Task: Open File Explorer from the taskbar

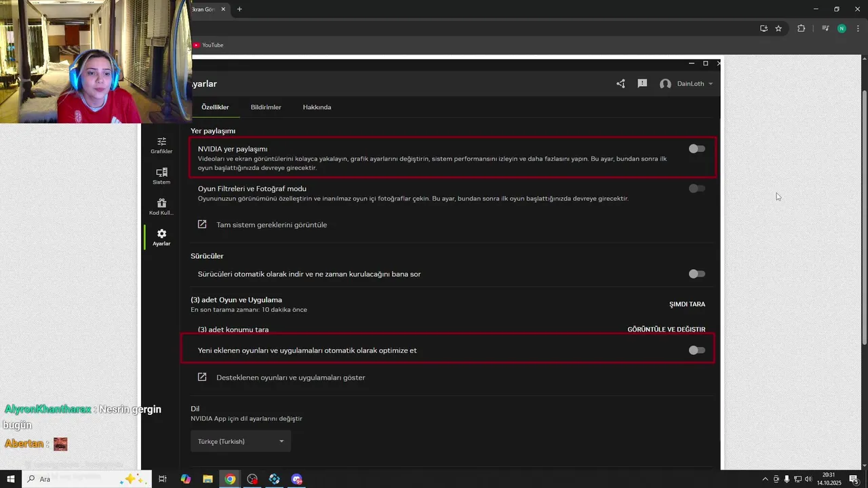Action: point(208,479)
